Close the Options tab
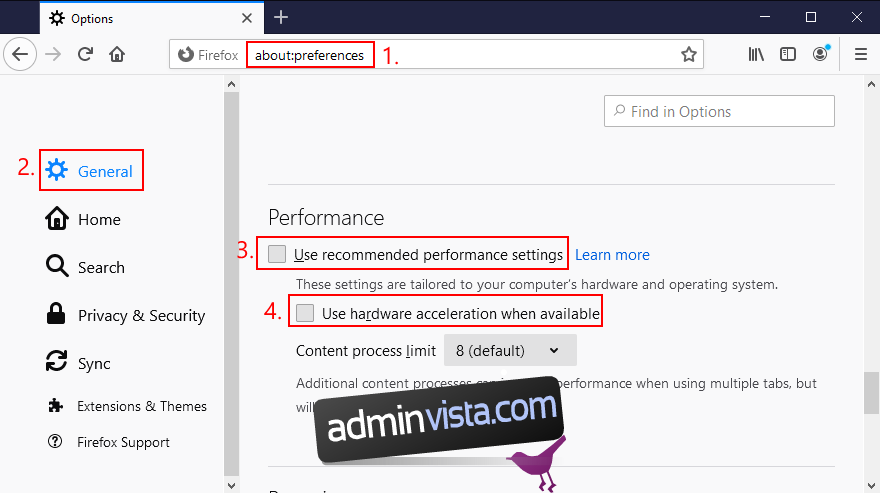Image resolution: width=880 pixels, height=493 pixels. coord(247,19)
